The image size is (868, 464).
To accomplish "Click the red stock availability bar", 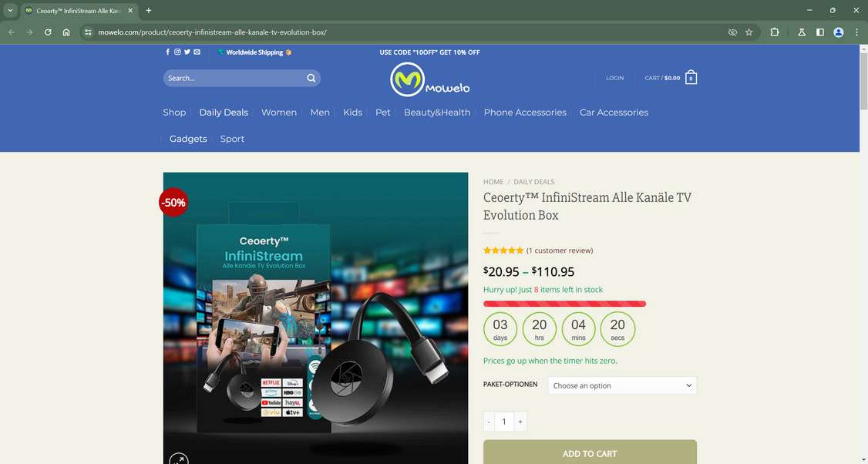I will click(564, 304).
